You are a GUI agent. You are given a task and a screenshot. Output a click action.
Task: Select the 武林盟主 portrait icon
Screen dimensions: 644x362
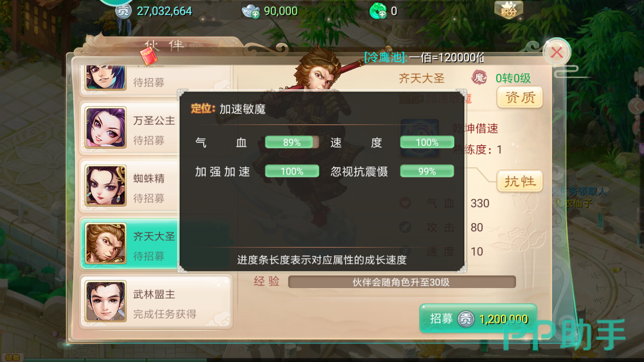click(x=106, y=301)
